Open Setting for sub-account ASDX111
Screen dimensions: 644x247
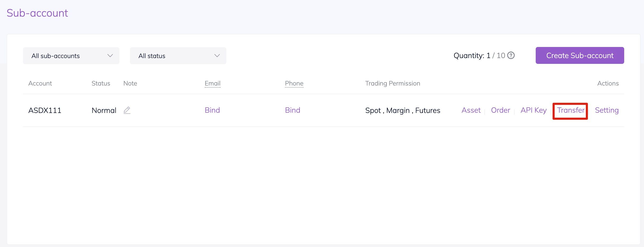click(x=607, y=110)
